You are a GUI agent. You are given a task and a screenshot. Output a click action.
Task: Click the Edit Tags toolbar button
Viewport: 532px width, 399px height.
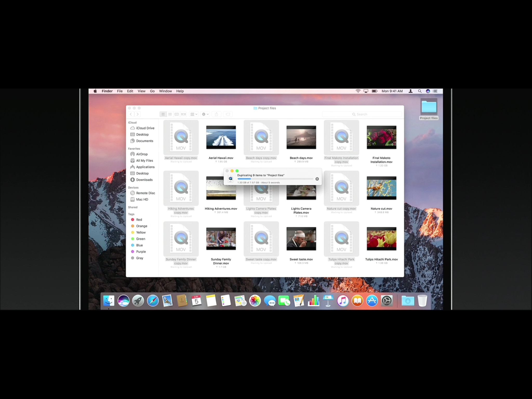click(x=228, y=114)
